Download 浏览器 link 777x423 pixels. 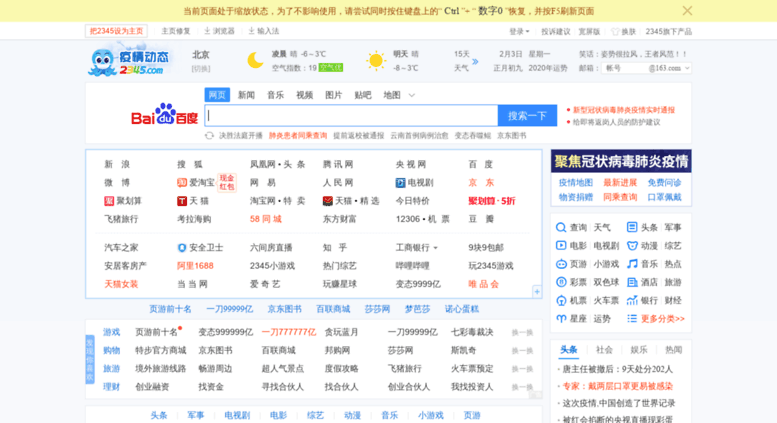coord(219,31)
